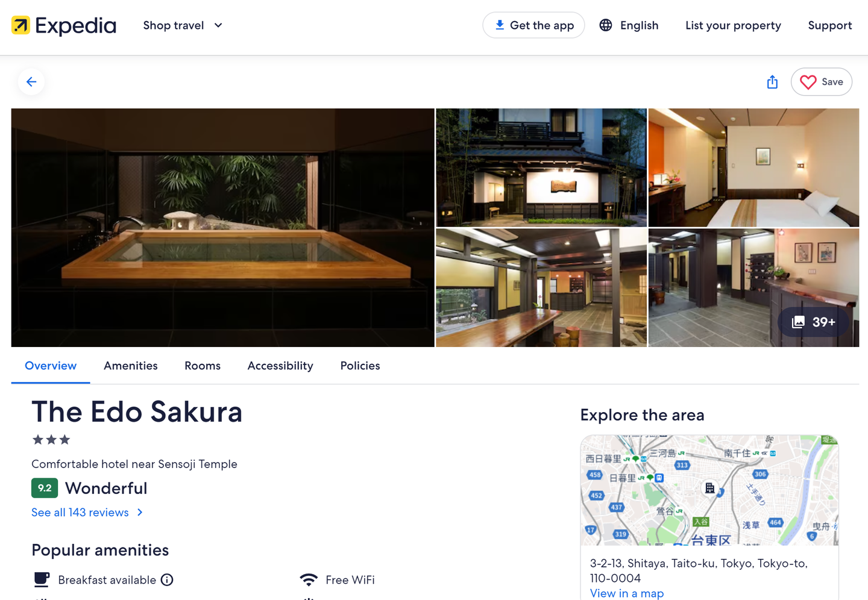Go back using the left arrow button
868x600 pixels.
[x=31, y=82]
